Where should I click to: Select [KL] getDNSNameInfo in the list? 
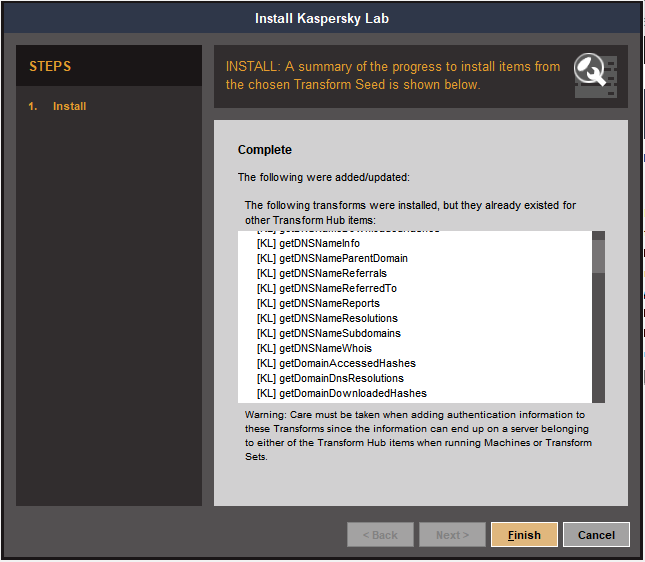click(308, 243)
